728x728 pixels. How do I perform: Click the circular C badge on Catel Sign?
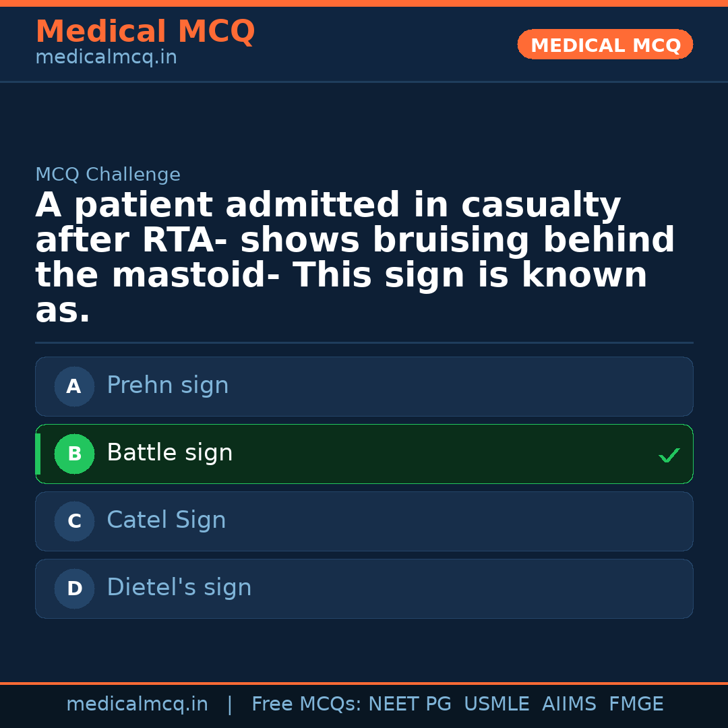coord(74,521)
